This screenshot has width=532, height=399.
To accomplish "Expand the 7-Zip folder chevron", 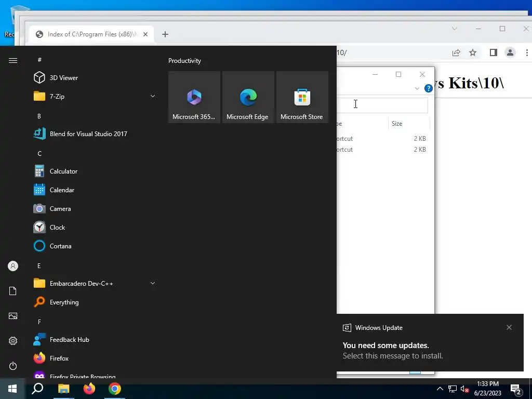I will point(153,96).
